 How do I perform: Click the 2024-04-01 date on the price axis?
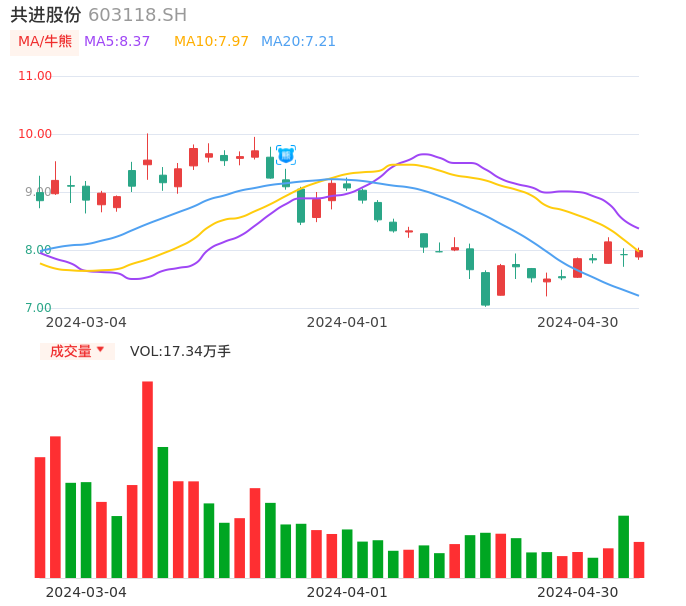coord(347,322)
